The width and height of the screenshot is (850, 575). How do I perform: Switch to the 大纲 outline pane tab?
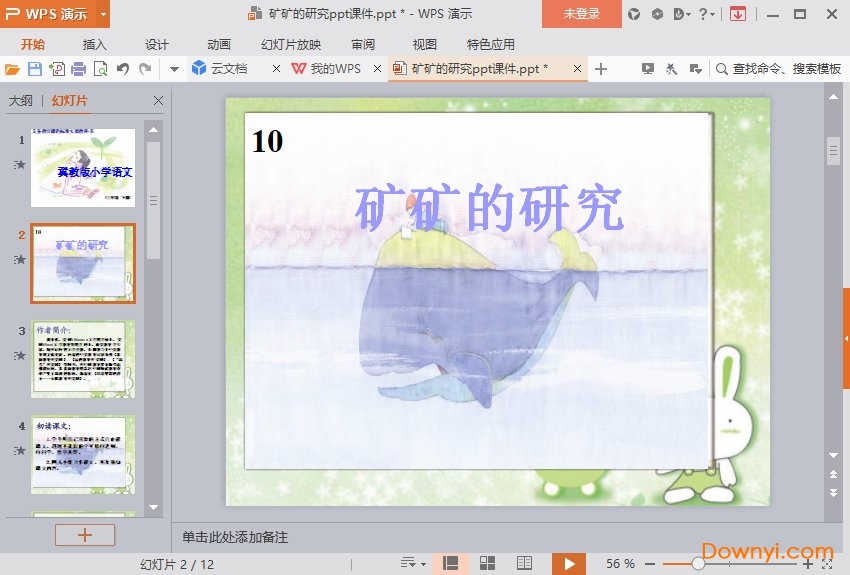point(21,100)
